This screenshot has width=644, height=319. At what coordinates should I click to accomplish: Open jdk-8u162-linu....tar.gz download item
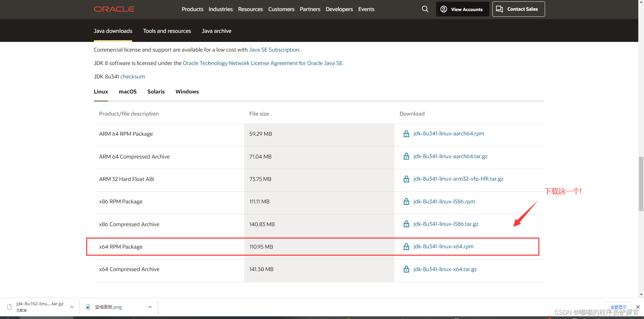pos(40,307)
